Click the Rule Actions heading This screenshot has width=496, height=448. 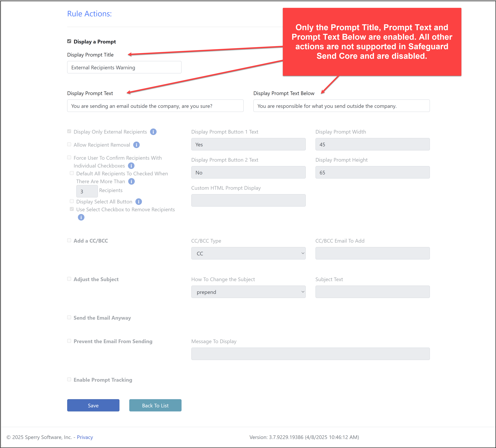[x=89, y=14]
